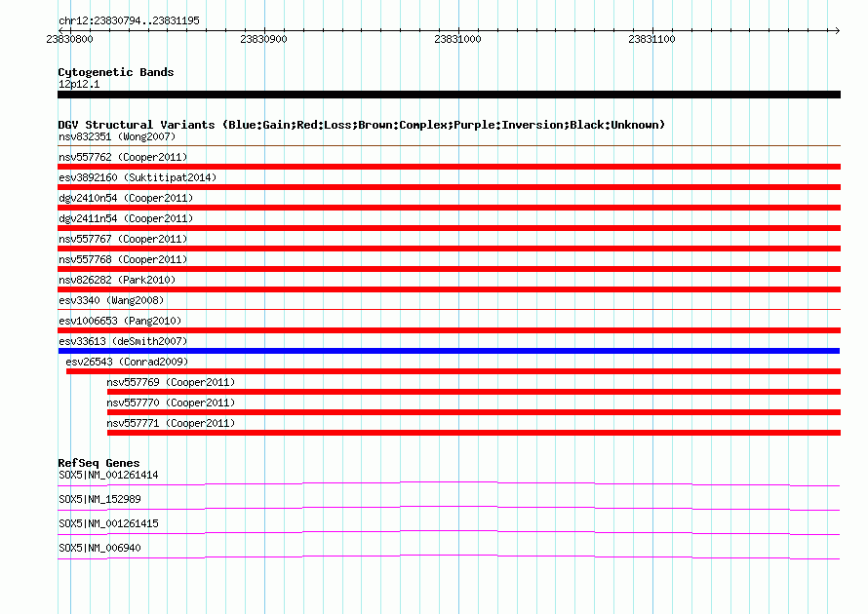Open variant nsv557770 (Cooper2011)
This screenshot has width=868, height=614.
tap(171, 403)
